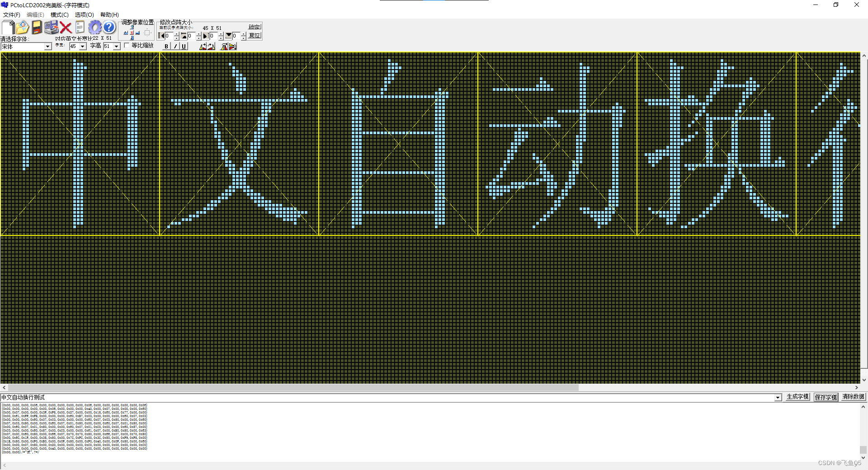868x470 pixels.
Task: Open the 字宽 45 width dropdown
Action: (x=83, y=46)
